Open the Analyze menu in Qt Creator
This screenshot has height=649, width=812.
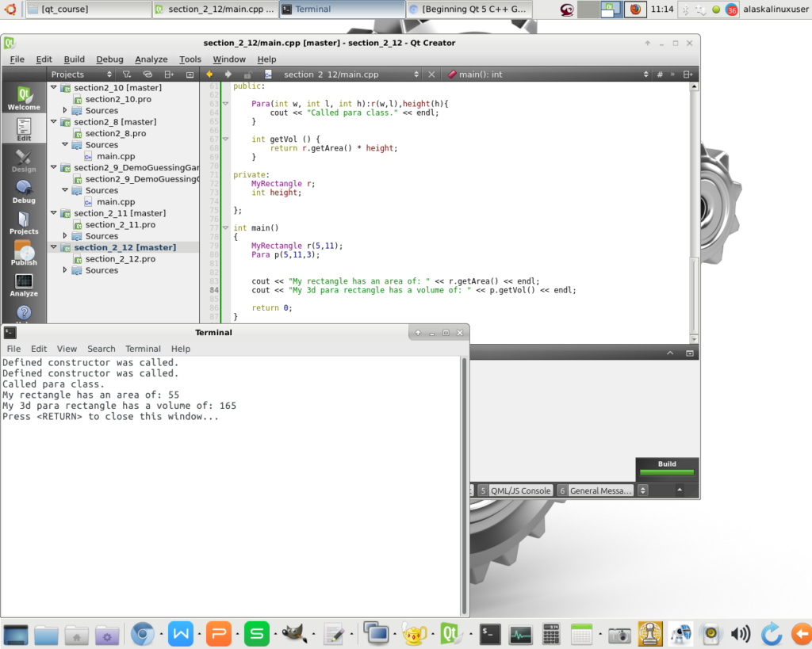click(x=151, y=59)
